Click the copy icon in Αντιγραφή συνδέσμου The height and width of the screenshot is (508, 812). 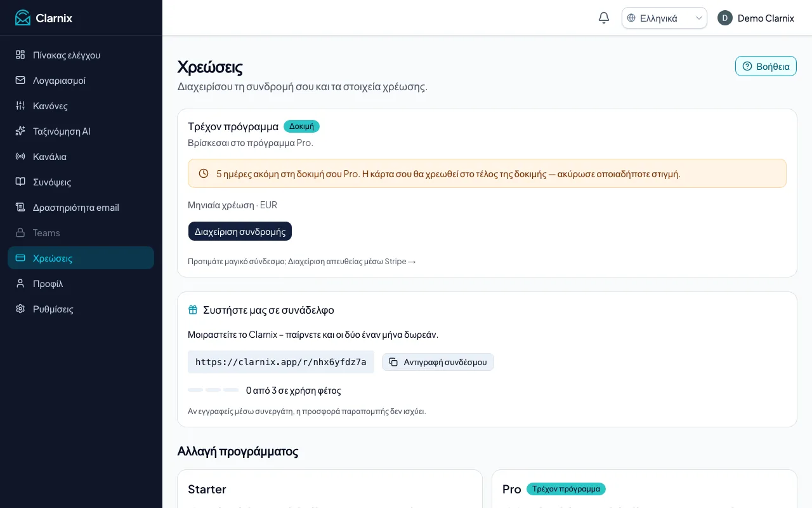coord(393,362)
